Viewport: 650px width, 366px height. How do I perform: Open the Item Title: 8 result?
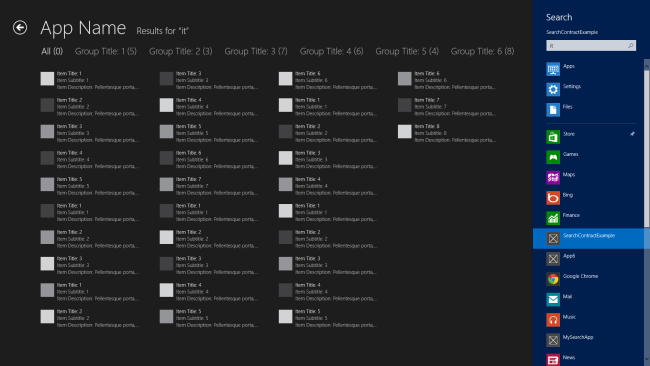click(446, 133)
